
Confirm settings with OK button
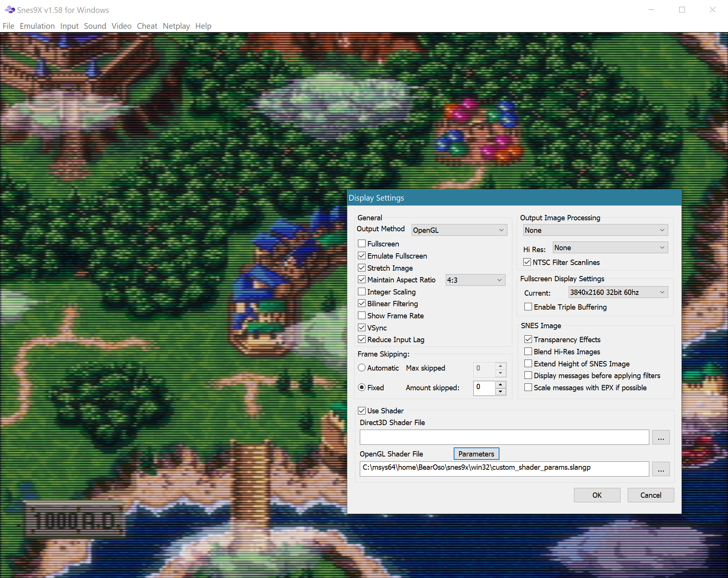click(597, 495)
